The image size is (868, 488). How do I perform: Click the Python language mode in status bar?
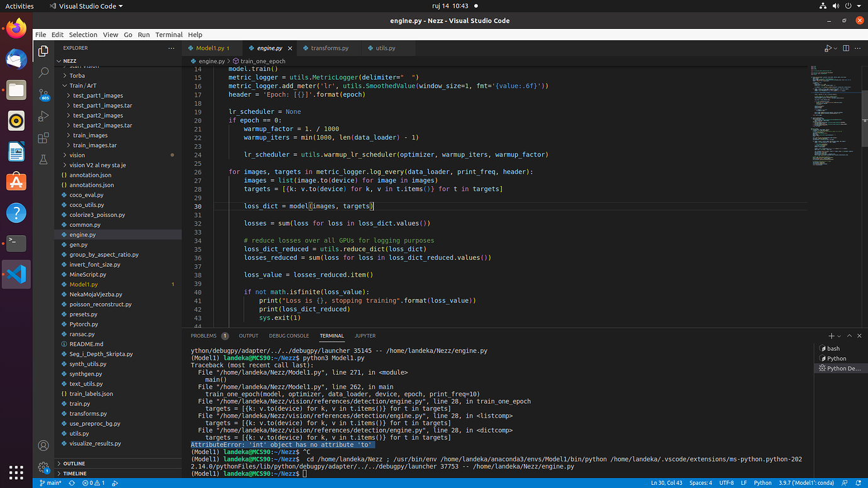coord(762,483)
